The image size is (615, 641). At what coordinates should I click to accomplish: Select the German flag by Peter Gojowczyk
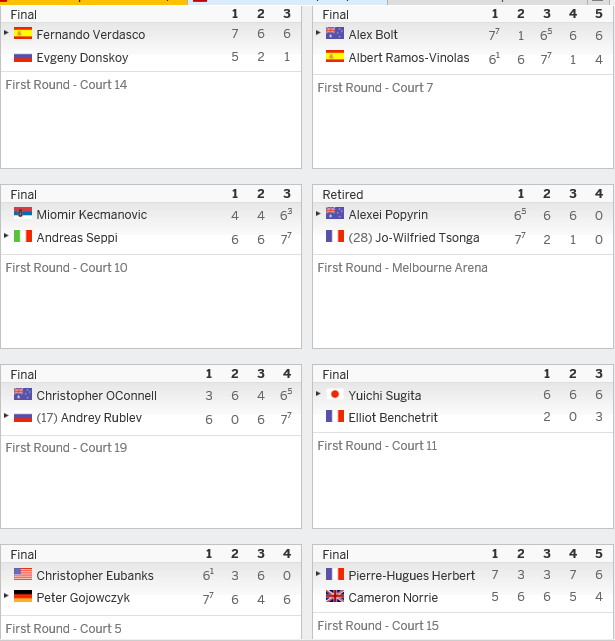(23, 596)
